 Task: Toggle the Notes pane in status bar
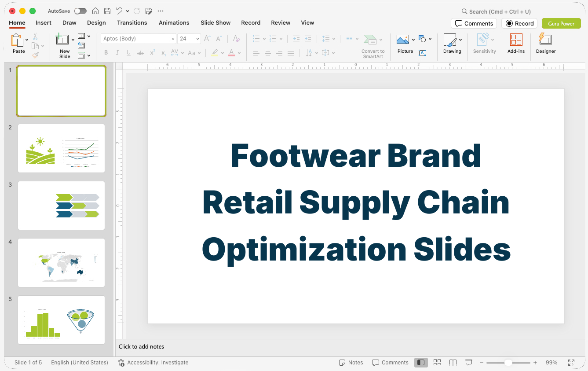(x=351, y=363)
